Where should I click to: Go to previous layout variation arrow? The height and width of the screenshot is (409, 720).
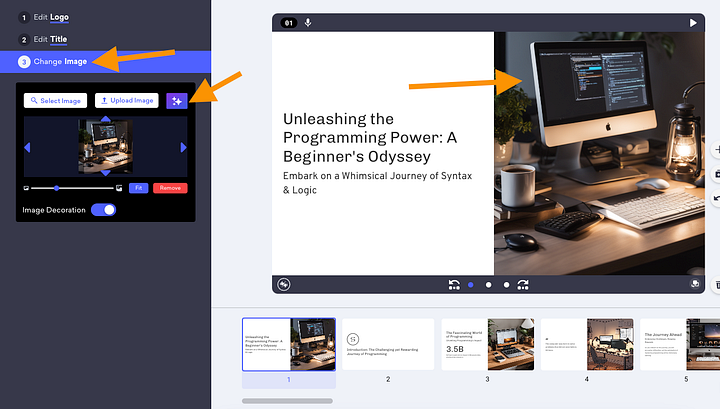point(454,285)
